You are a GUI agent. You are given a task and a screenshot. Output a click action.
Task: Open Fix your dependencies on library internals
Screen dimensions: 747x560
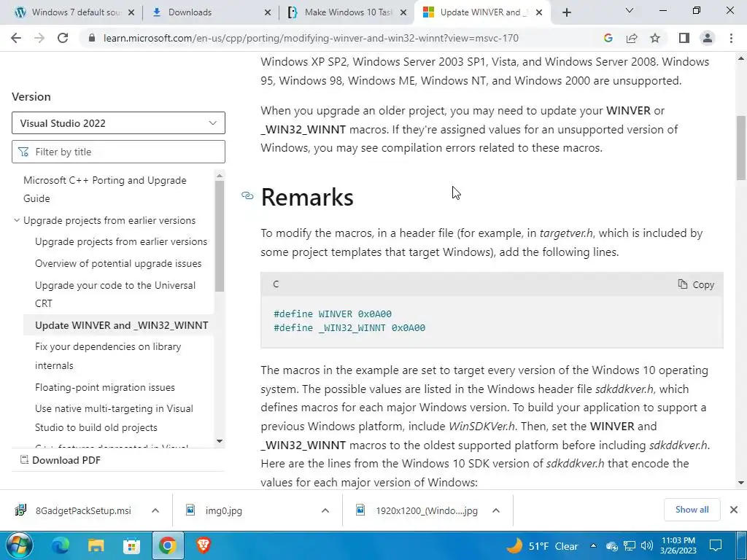click(x=108, y=356)
